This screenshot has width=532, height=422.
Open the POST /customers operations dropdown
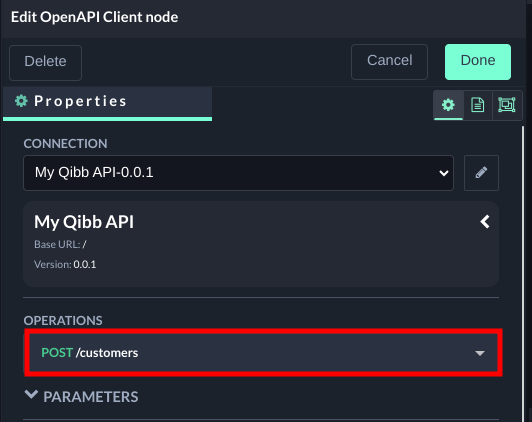tap(263, 352)
